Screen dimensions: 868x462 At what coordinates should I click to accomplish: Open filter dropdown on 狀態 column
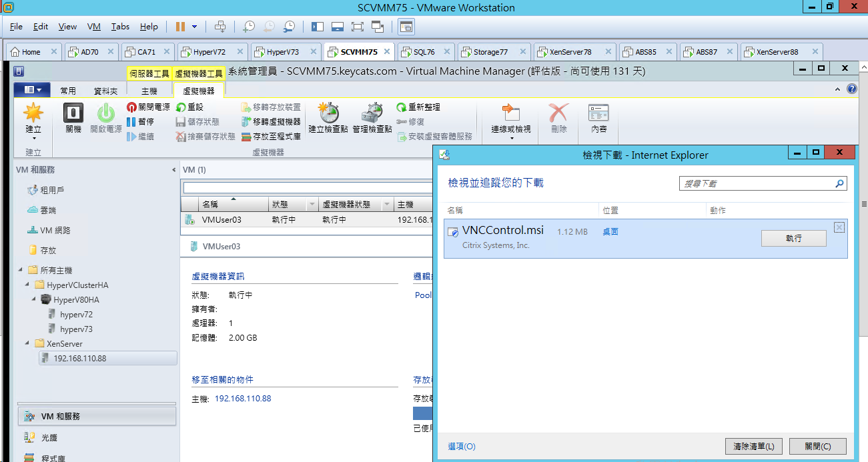(312, 205)
